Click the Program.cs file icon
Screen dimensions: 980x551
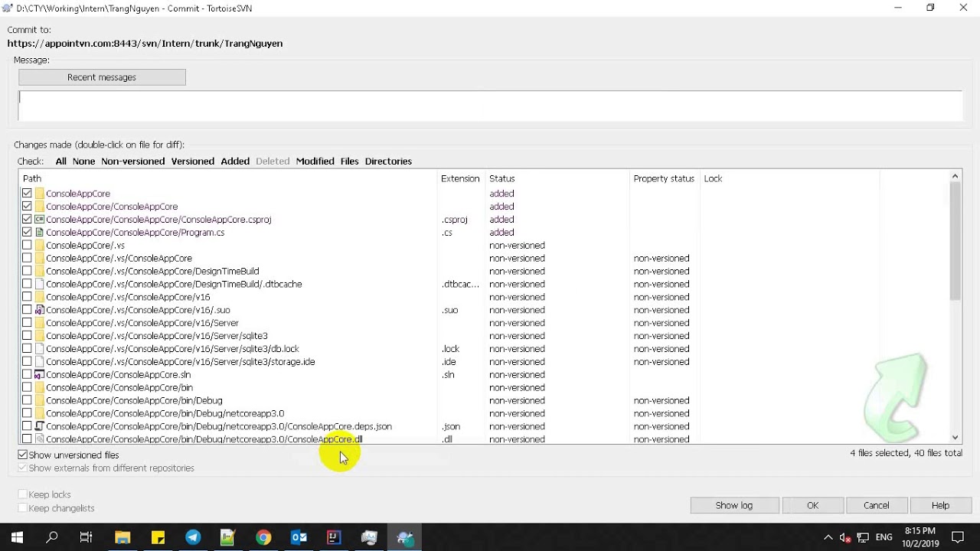pos(40,233)
